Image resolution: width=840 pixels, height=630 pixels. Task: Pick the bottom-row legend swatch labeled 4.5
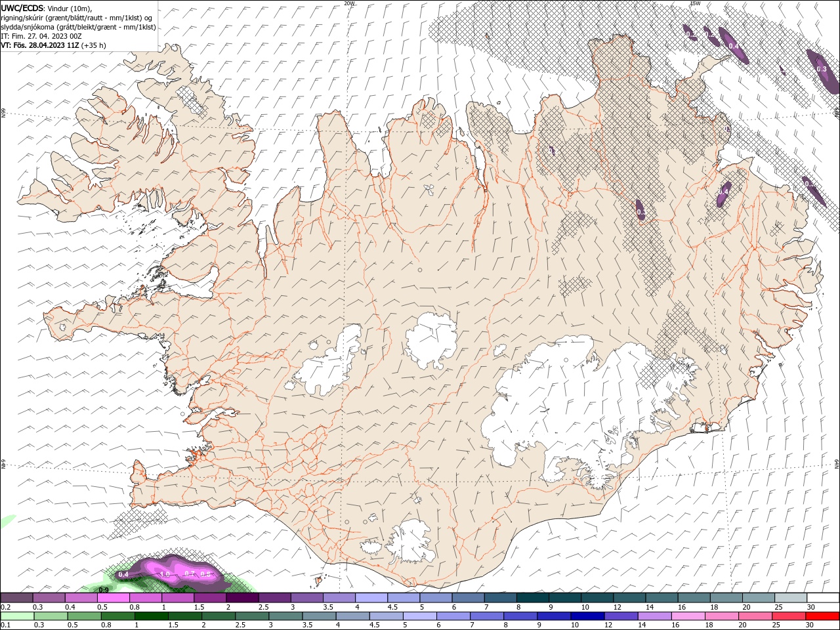(x=387, y=616)
